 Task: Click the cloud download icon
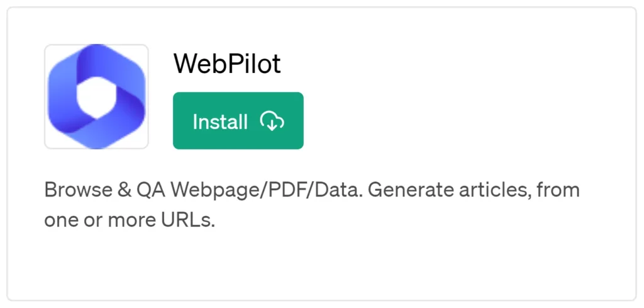coord(272,121)
